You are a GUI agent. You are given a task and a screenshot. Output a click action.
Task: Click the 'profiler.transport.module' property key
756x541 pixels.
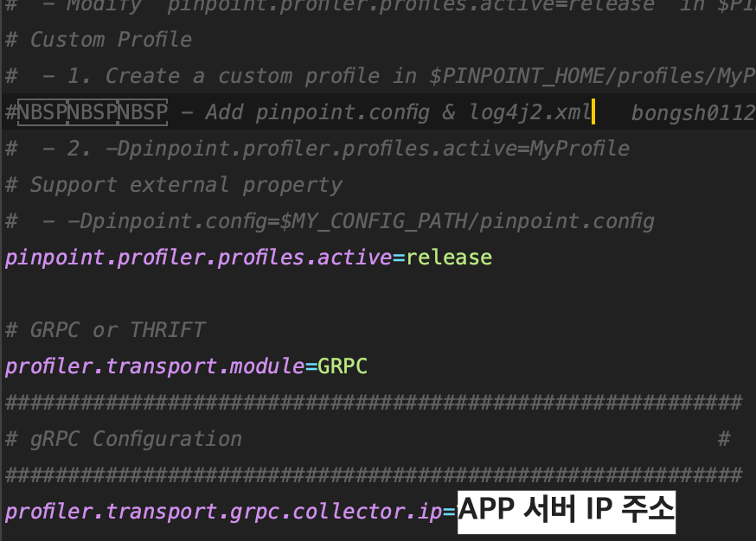point(154,366)
